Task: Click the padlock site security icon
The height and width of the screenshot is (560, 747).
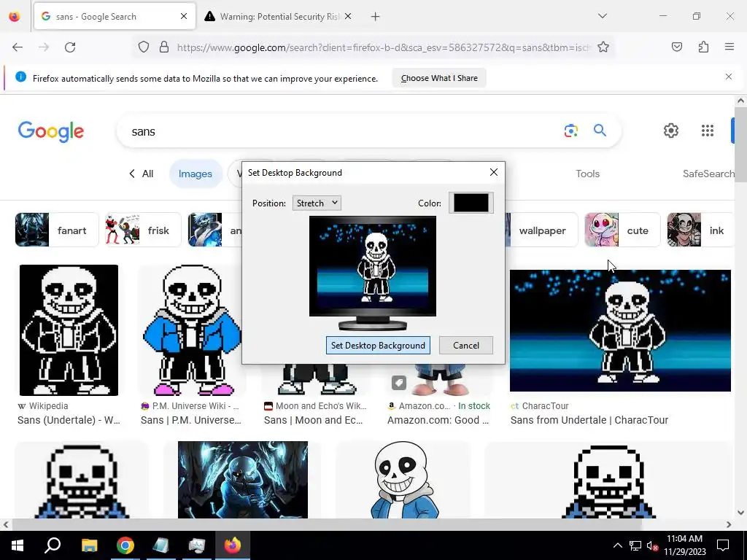Action: point(164,47)
